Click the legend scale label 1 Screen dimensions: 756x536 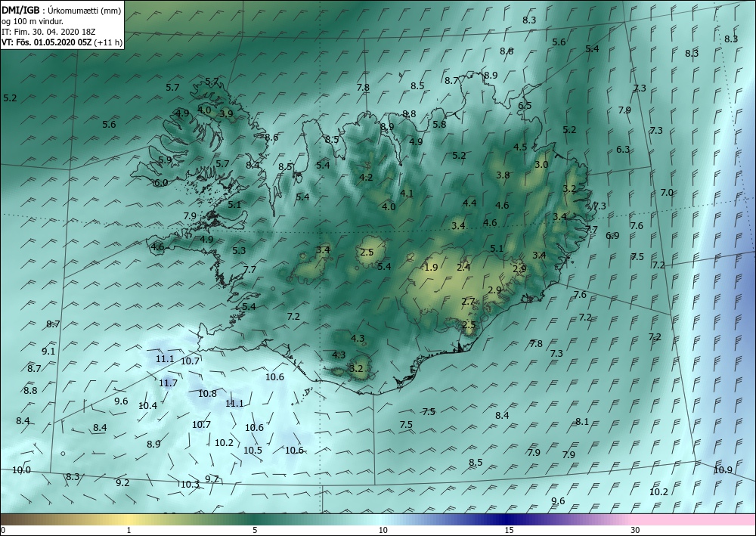(x=129, y=530)
